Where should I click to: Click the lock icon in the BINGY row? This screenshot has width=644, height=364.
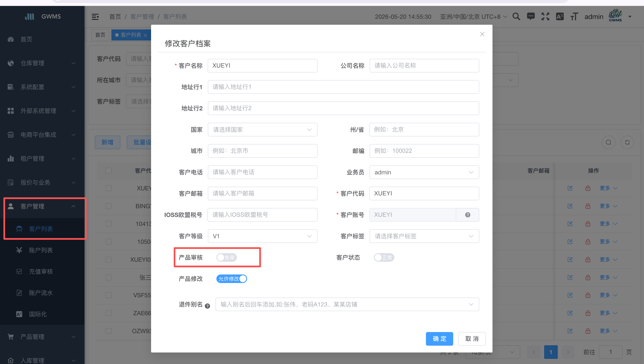(588, 206)
